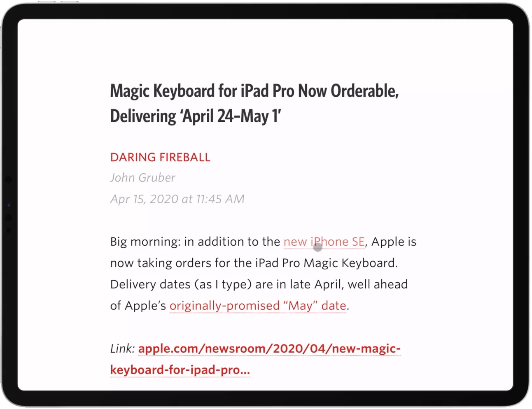
Task: Open the "new iPhone SE" link
Action: point(324,242)
